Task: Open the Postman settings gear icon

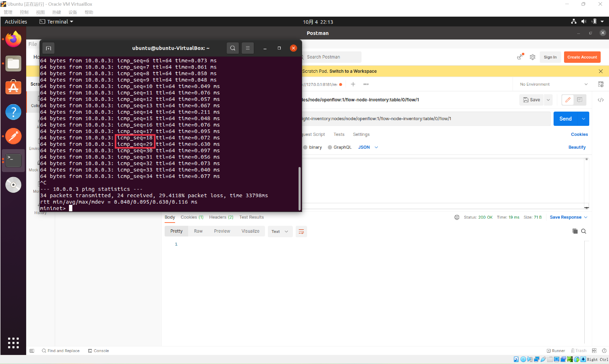Action: point(532,57)
